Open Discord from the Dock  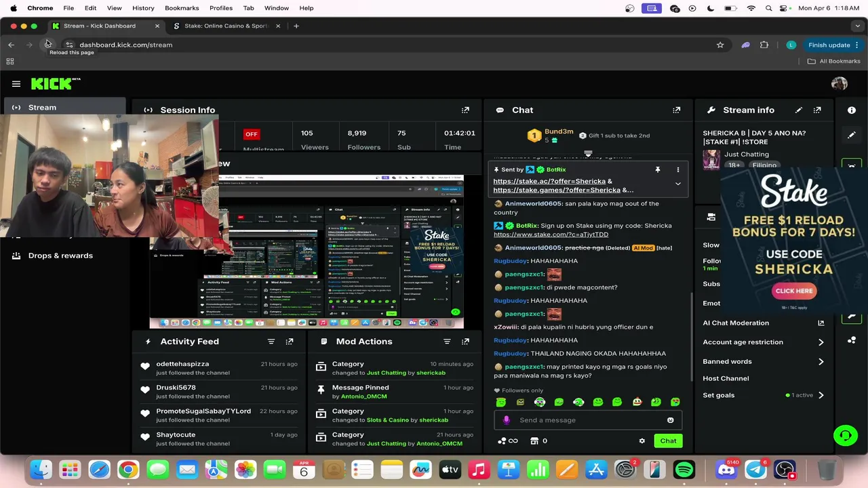coord(726,470)
